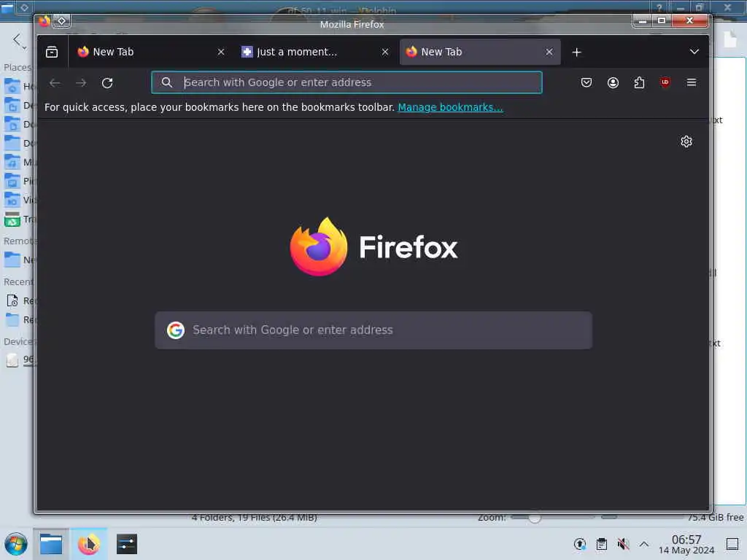Focus the address bar search field

(x=347, y=82)
